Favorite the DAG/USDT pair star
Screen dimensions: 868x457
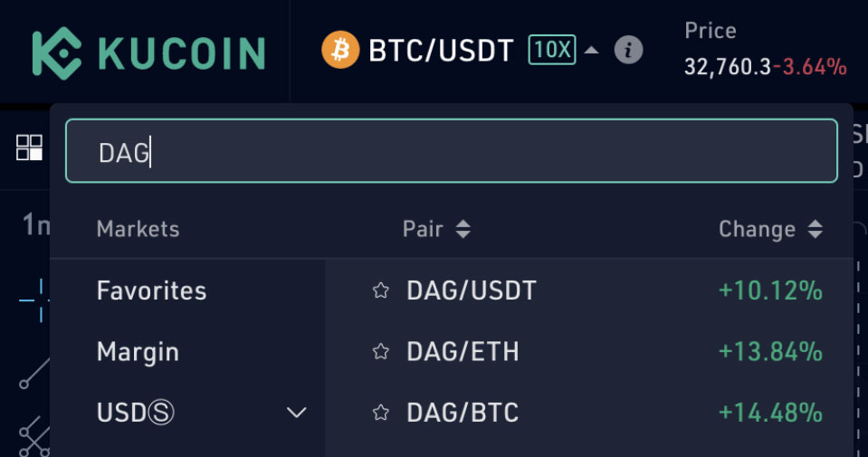click(381, 290)
